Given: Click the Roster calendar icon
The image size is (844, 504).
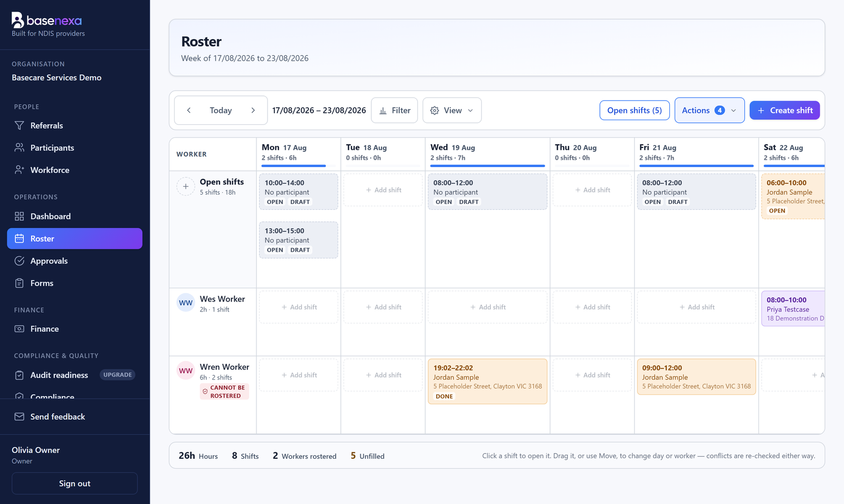Looking at the screenshot, I should 20,238.
